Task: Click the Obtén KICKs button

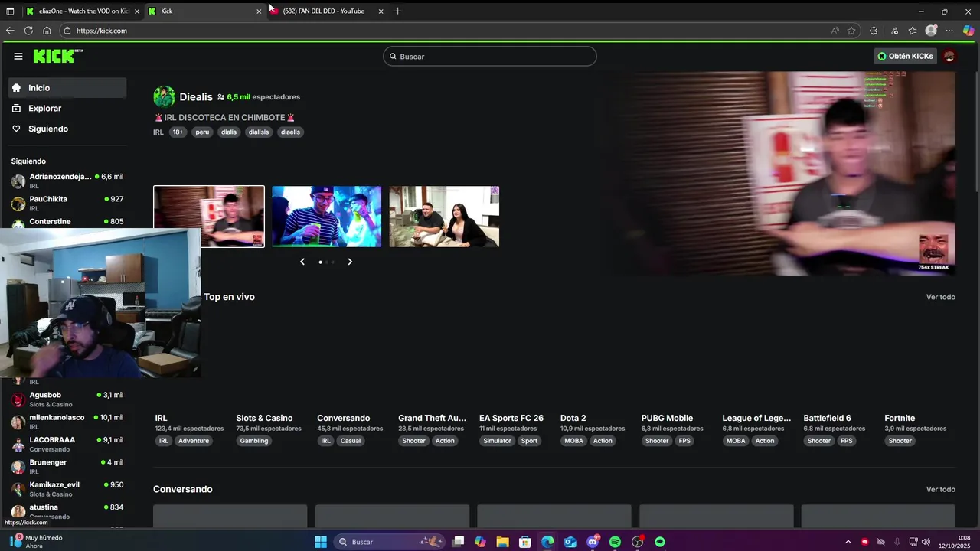Action: (x=905, y=56)
